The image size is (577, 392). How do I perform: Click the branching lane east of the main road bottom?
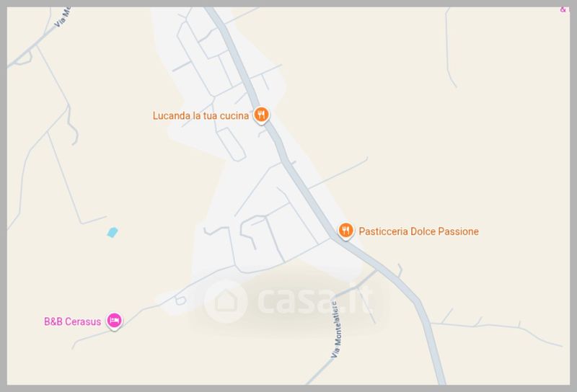click(497, 329)
